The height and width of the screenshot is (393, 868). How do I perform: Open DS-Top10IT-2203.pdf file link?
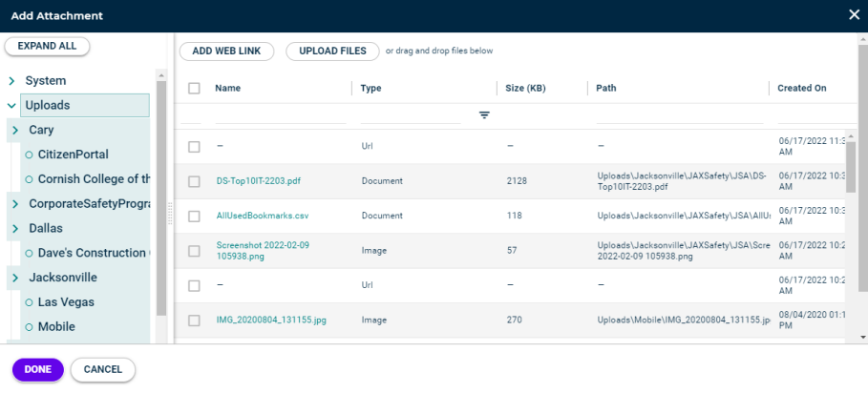(x=259, y=180)
